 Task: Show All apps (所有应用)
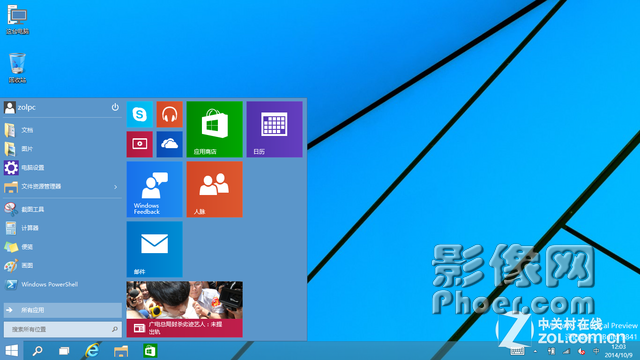62,310
